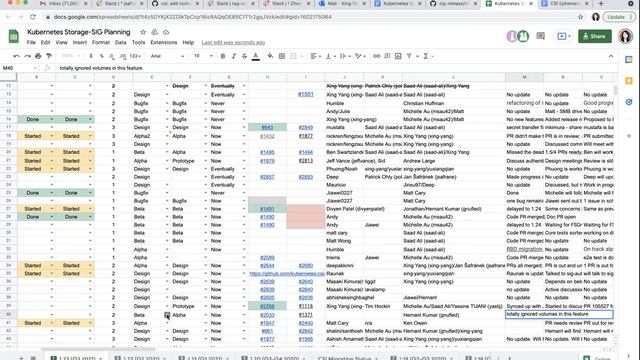Switch to CSI Migration Status sheet tab
The height and width of the screenshot is (360, 640).
point(344,358)
